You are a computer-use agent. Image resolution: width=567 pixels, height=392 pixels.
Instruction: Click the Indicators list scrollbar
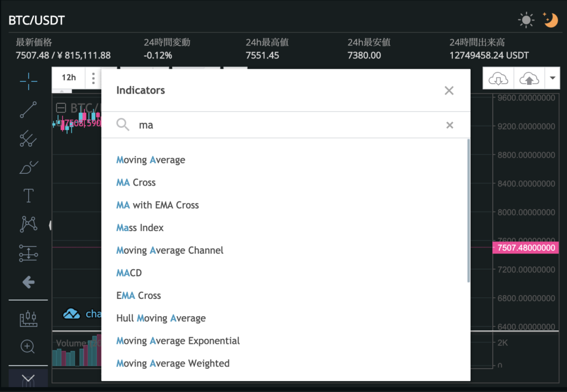pyautogui.click(x=468, y=211)
